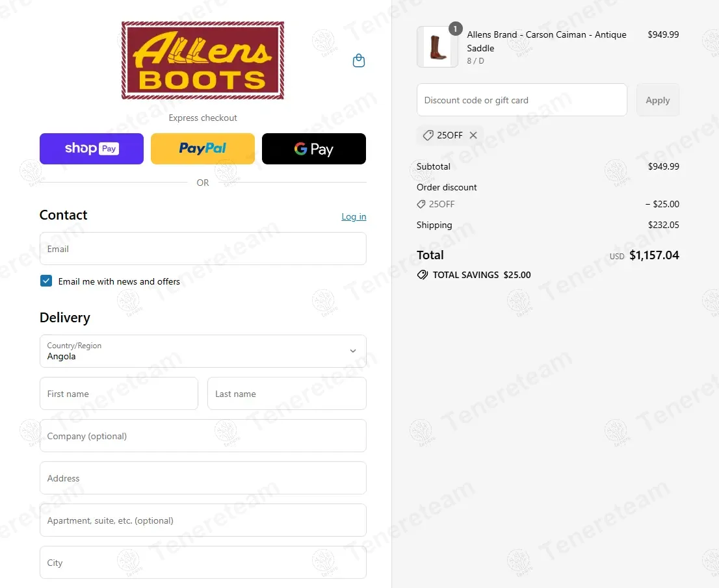The width and height of the screenshot is (719, 588).
Task: Select the Last name field
Action: coord(287,394)
